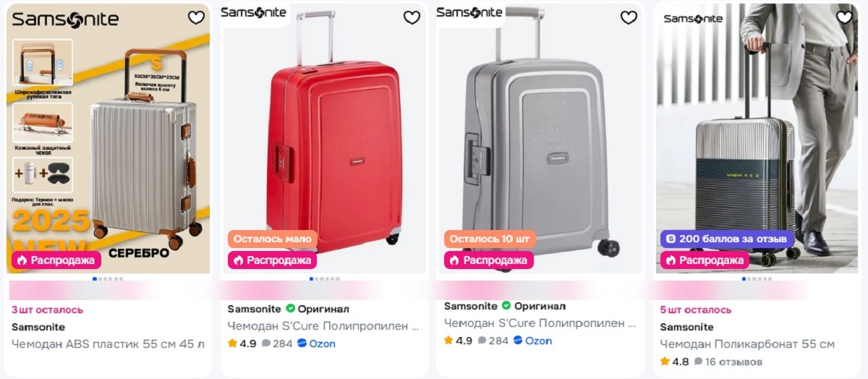
Task: Click the green Original checkmark on red suitcase
Action: pyautogui.click(x=290, y=309)
